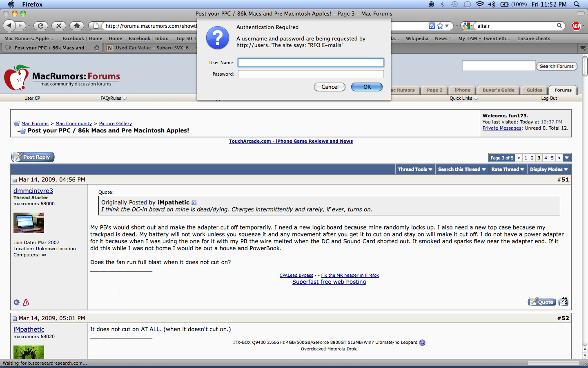Image resolution: width=588 pixels, height=368 pixels.
Task: Open the News bookmark folder
Action: tap(443, 38)
